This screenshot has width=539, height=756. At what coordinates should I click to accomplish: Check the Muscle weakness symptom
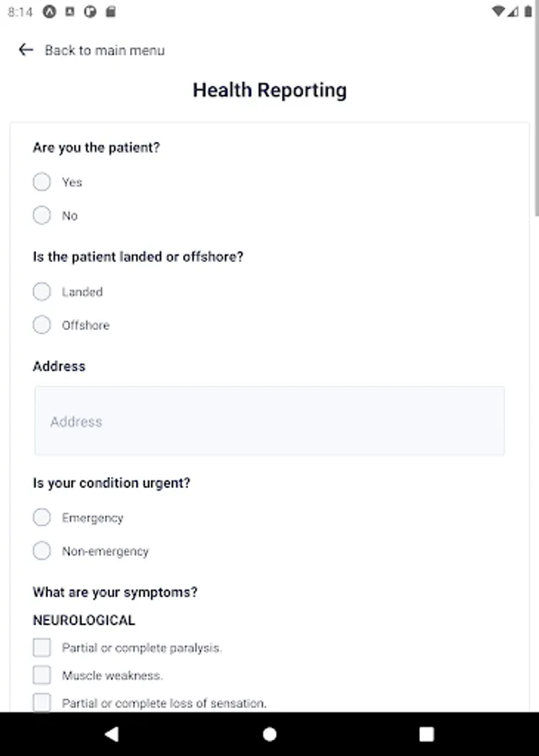pyautogui.click(x=42, y=675)
